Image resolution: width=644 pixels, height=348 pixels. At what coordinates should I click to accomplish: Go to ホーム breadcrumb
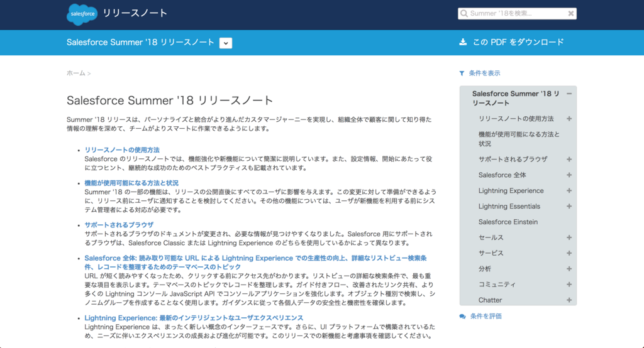pos(76,73)
